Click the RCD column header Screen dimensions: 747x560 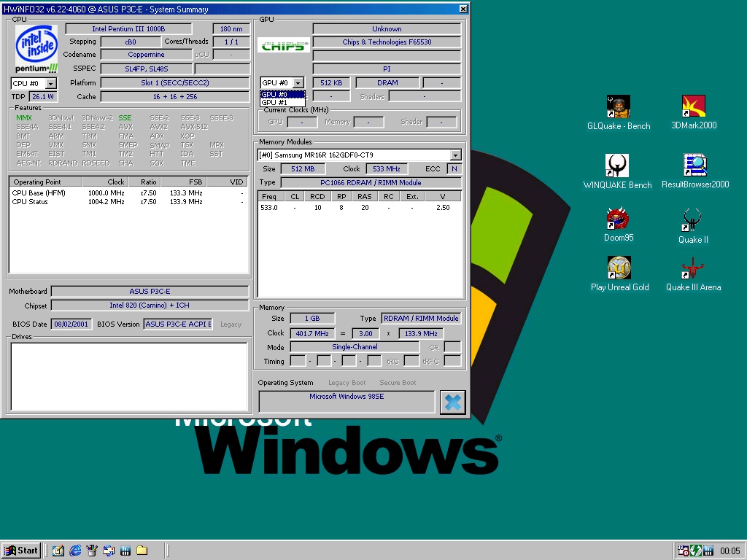click(x=317, y=196)
